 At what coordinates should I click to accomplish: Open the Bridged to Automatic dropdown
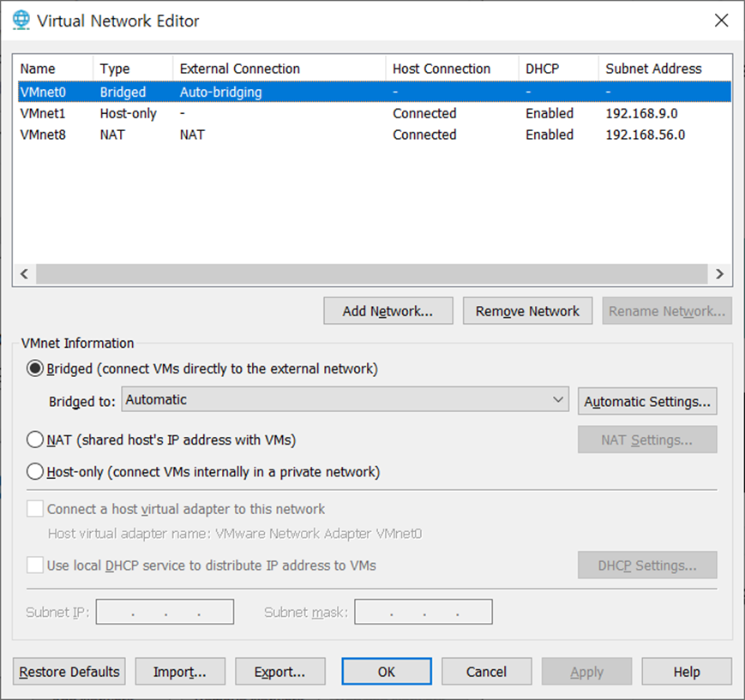(x=345, y=399)
